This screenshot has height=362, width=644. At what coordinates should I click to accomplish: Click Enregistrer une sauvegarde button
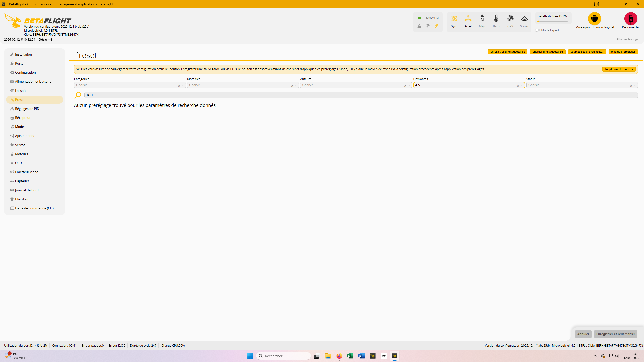[507, 52]
